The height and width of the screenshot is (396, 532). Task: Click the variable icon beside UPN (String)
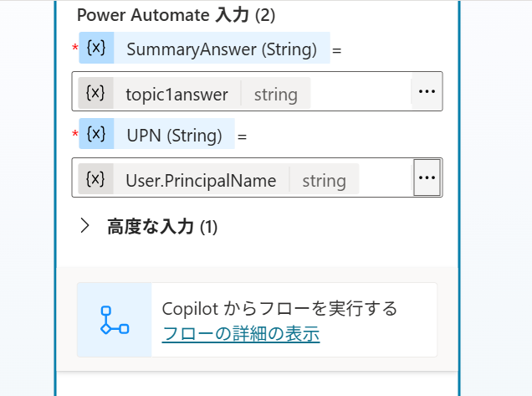point(96,134)
